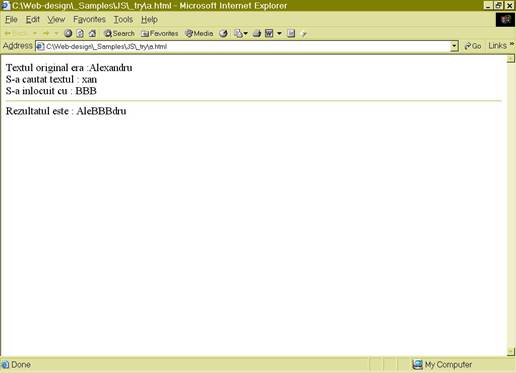Open the View menu
Image resolution: width=516 pixels, height=373 pixels.
pos(56,20)
